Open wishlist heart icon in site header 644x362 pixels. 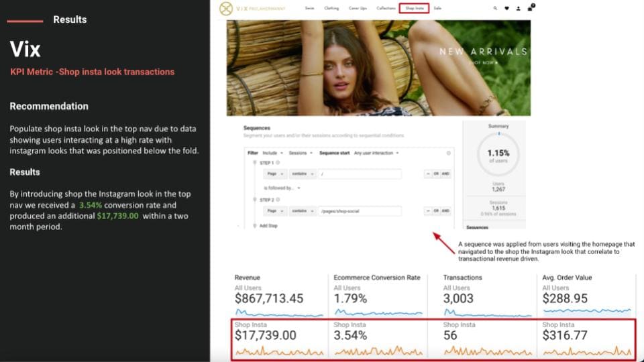pyautogui.click(x=507, y=8)
